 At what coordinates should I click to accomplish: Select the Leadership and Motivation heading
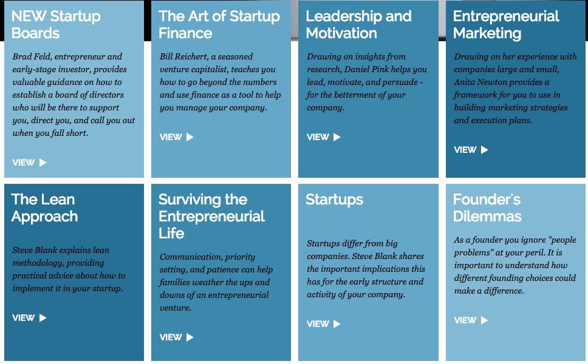[x=358, y=25]
